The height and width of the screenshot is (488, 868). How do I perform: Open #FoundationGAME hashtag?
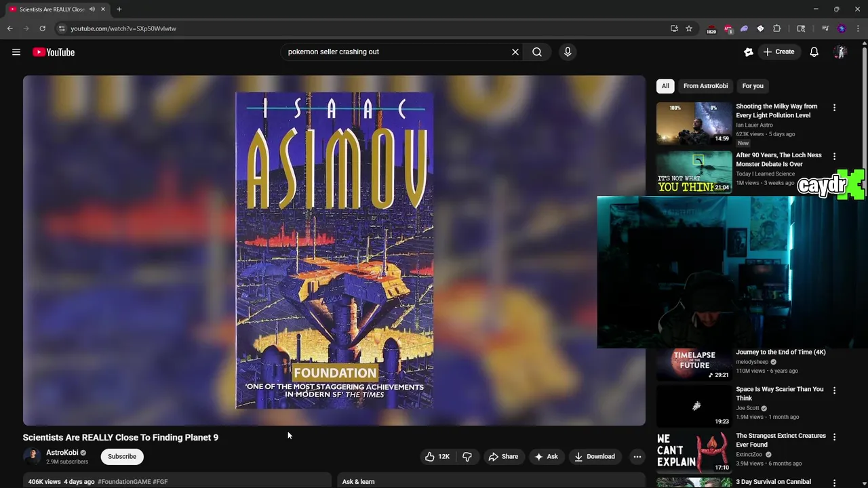point(124,482)
